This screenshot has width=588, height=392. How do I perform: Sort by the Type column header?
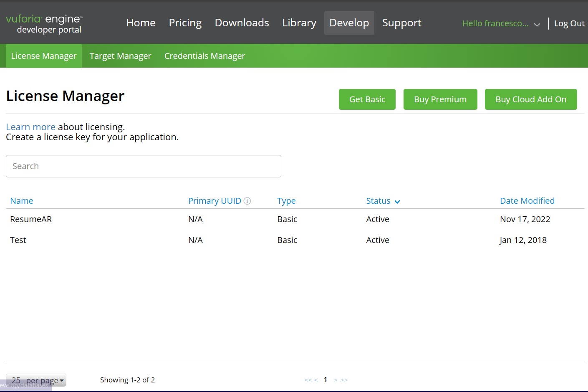click(x=286, y=201)
